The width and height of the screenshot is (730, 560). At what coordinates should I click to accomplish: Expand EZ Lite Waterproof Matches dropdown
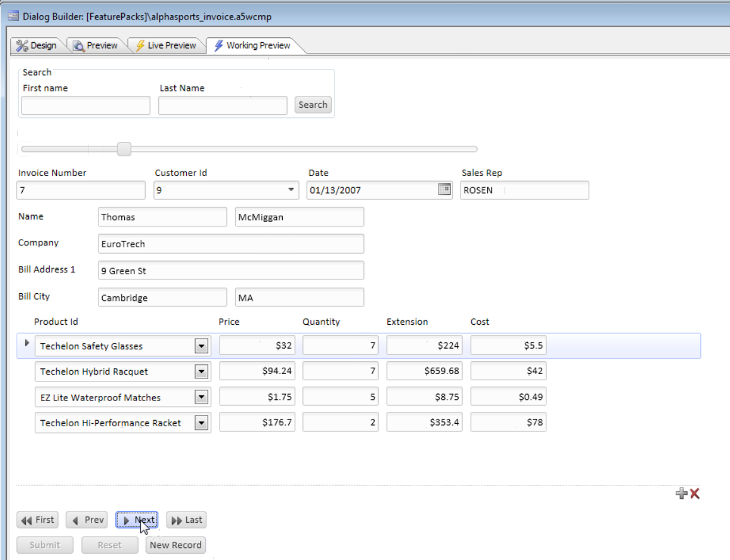201,397
